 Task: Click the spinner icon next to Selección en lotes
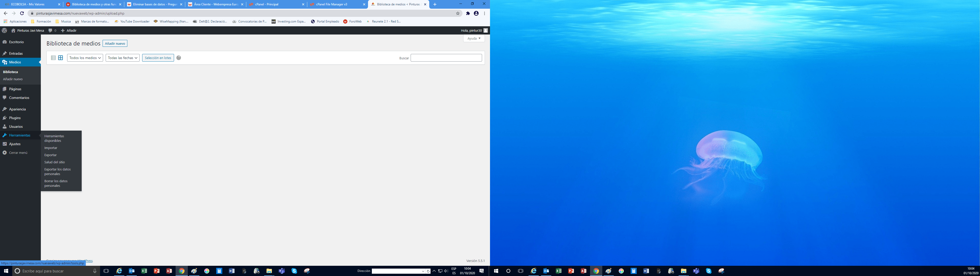click(x=179, y=58)
